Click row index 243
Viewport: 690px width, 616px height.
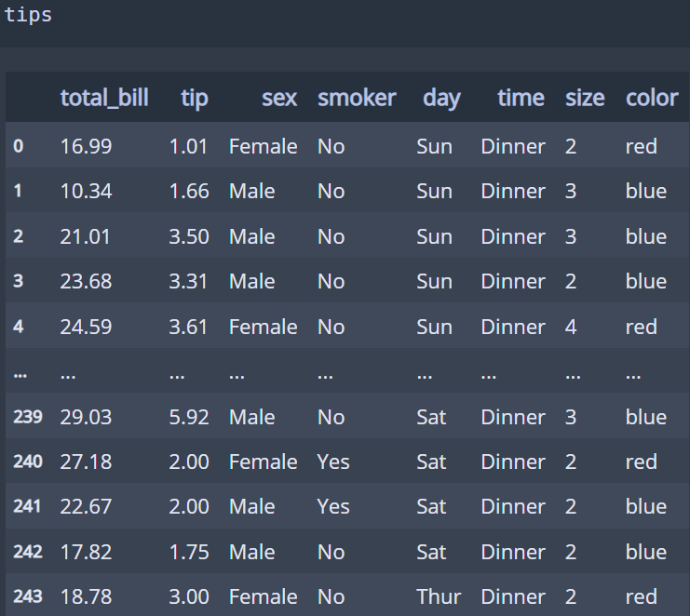pyautogui.click(x=28, y=596)
